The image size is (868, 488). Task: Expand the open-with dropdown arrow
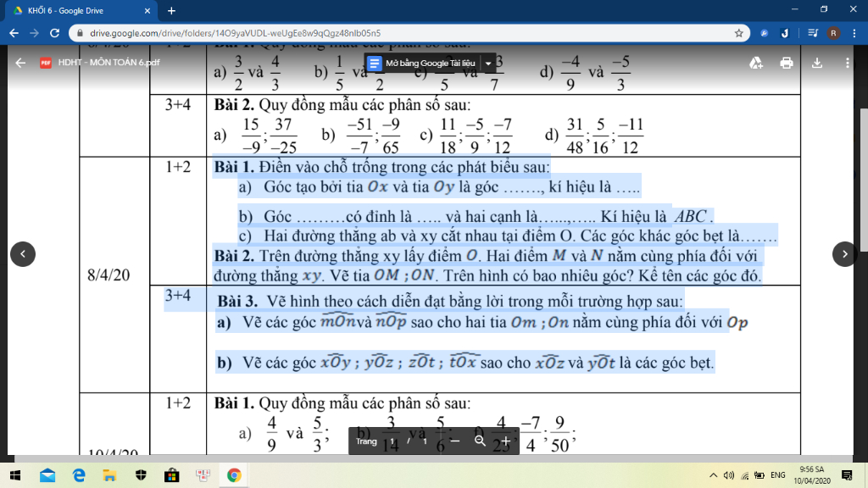point(488,63)
